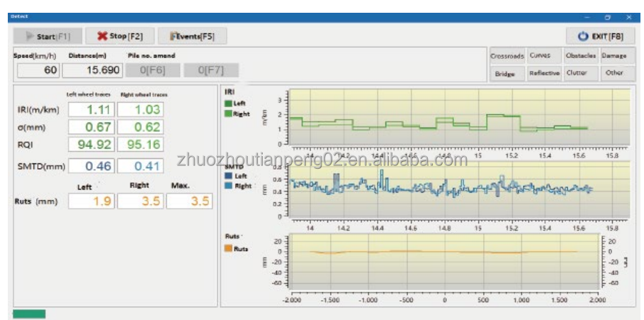This screenshot has height=320, width=644.
Task: Select right sigma value 0.62
Action: (140, 127)
